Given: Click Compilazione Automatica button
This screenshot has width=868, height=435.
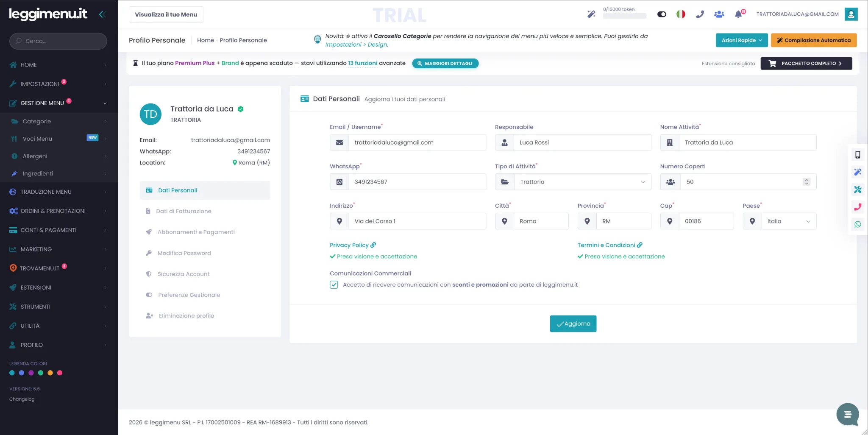Looking at the screenshot, I should coord(814,40).
